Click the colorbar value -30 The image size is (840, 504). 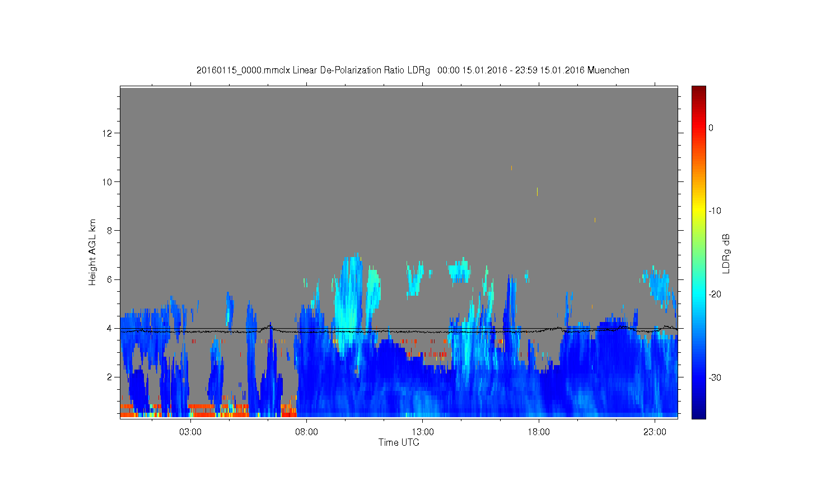coord(715,378)
